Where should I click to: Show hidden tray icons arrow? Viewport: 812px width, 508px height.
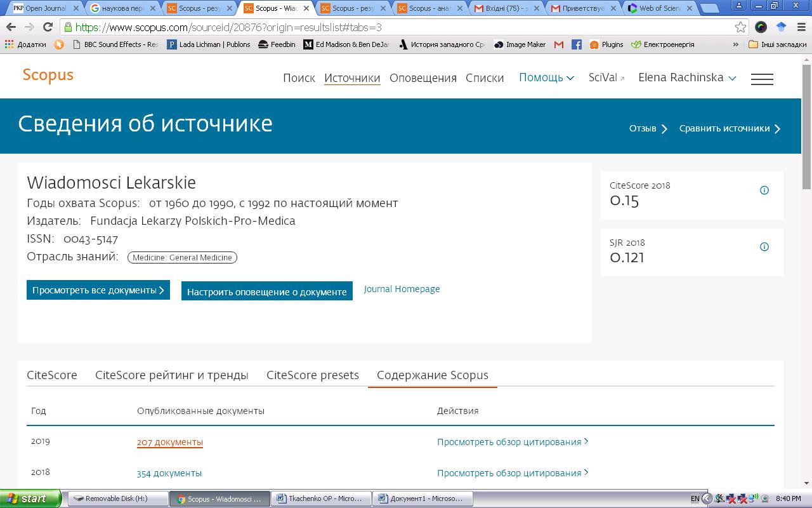pos(707,498)
